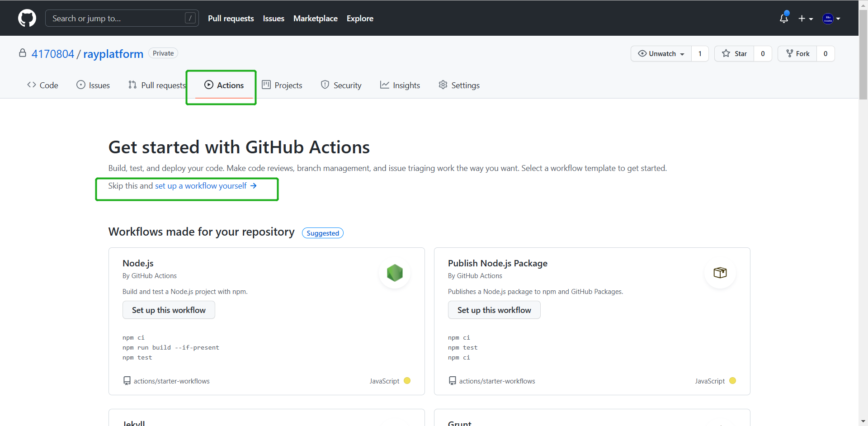Click the Private label badge
The height and width of the screenshot is (426, 868).
[x=163, y=53]
